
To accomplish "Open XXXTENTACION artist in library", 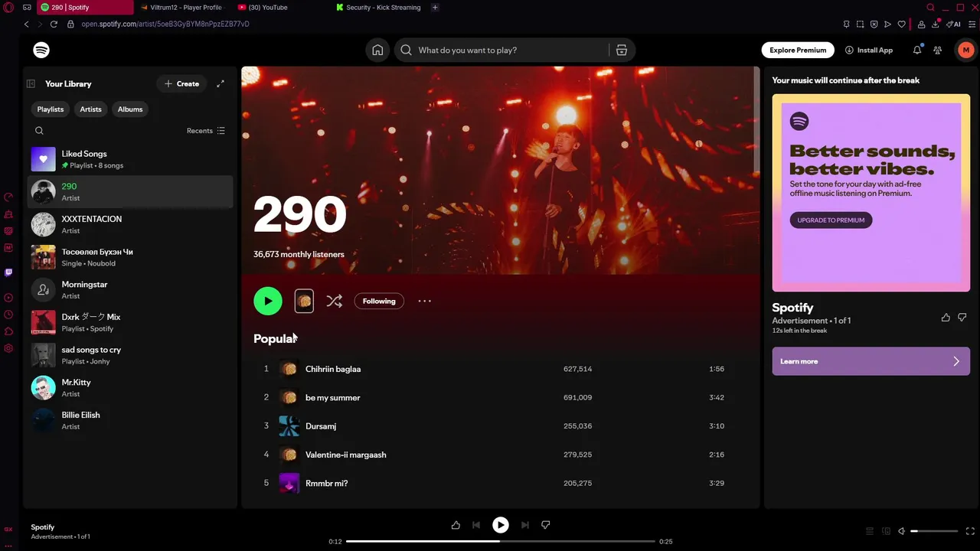I will [x=130, y=224].
